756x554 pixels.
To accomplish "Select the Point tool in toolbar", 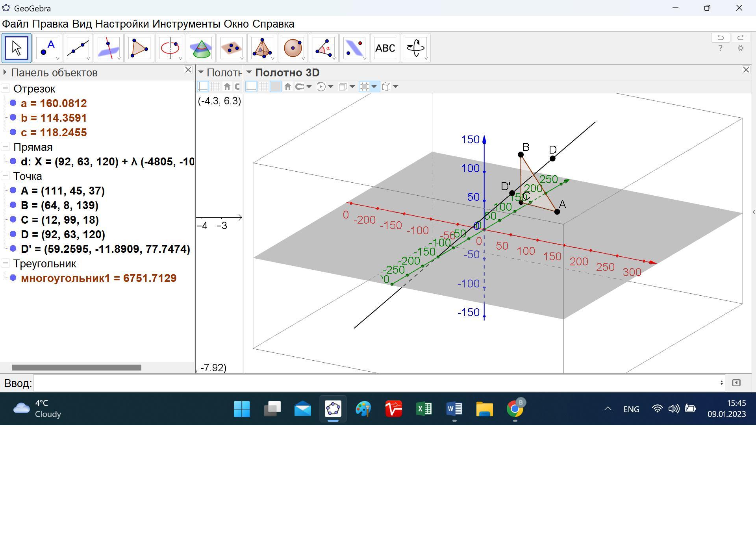I will pos(47,48).
